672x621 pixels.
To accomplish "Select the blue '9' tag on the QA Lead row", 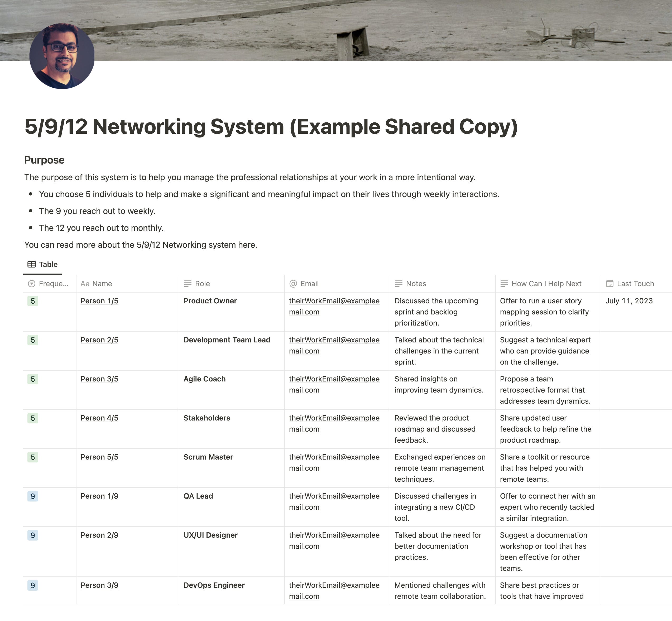I will [33, 496].
